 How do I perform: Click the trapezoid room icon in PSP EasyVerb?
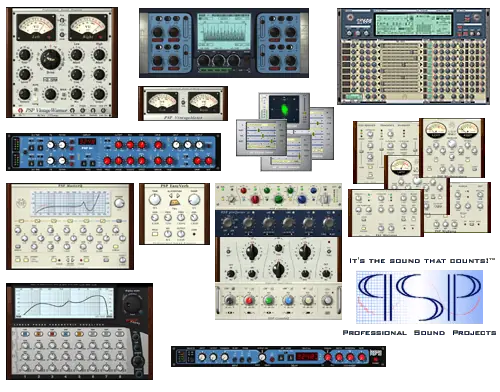point(175,203)
